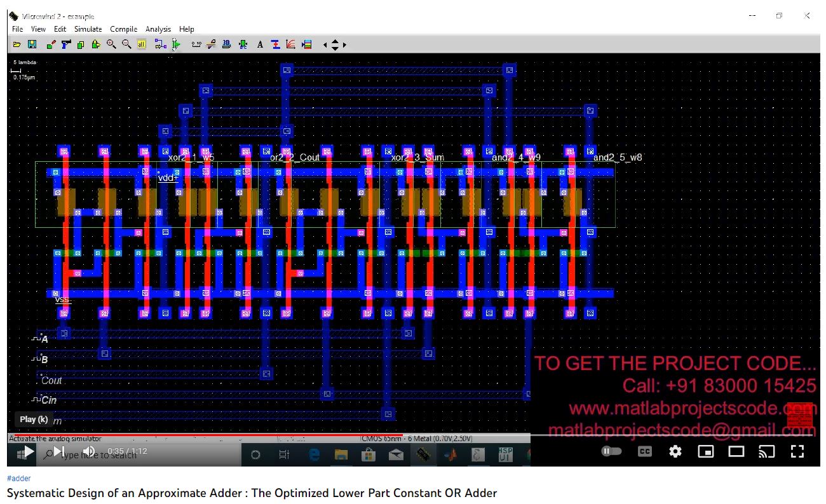826x504 pixels.
Task: Open the layer palette icon
Action: tap(307, 44)
